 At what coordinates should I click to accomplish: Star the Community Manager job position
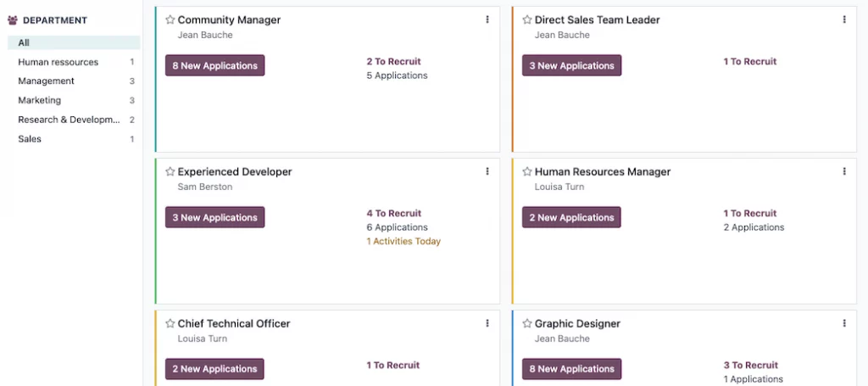[x=170, y=20]
